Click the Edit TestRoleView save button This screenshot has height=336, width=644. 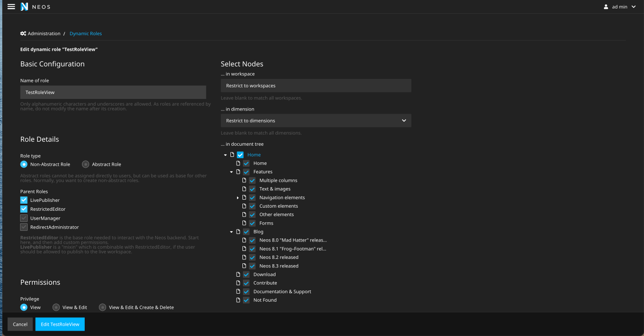click(x=60, y=324)
